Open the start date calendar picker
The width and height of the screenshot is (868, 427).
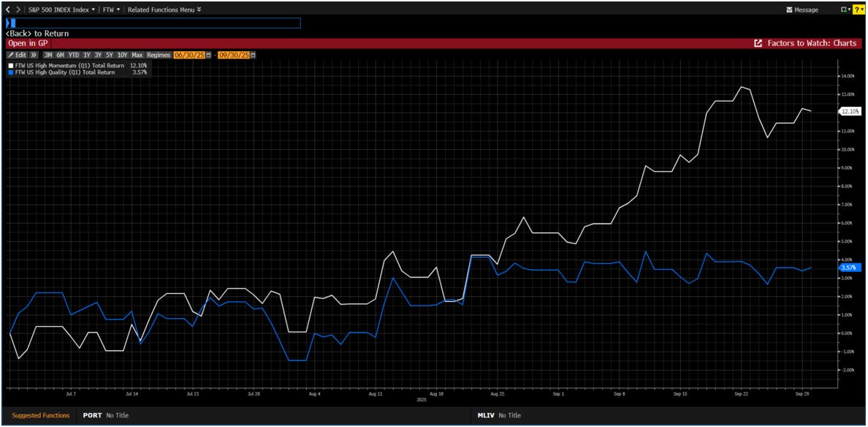click(x=208, y=55)
